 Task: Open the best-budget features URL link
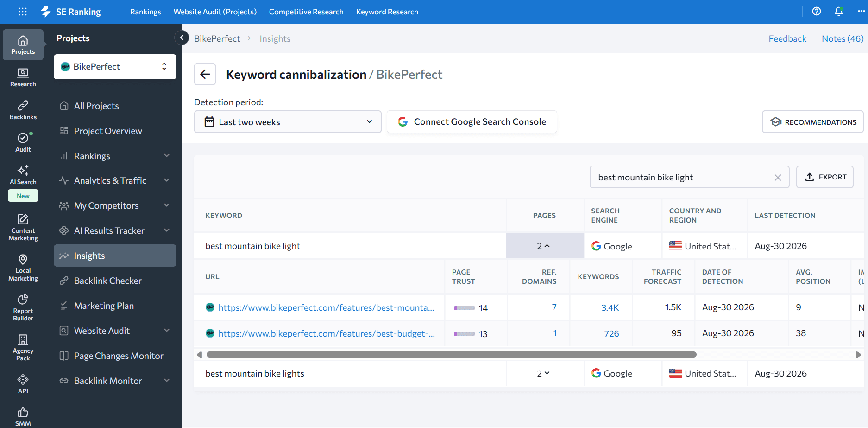point(327,333)
